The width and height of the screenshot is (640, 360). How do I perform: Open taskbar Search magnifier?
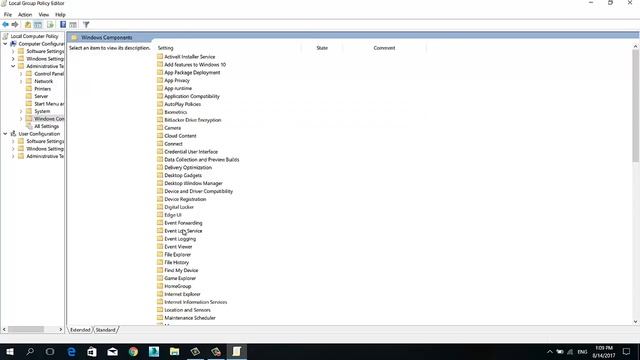click(x=30, y=351)
